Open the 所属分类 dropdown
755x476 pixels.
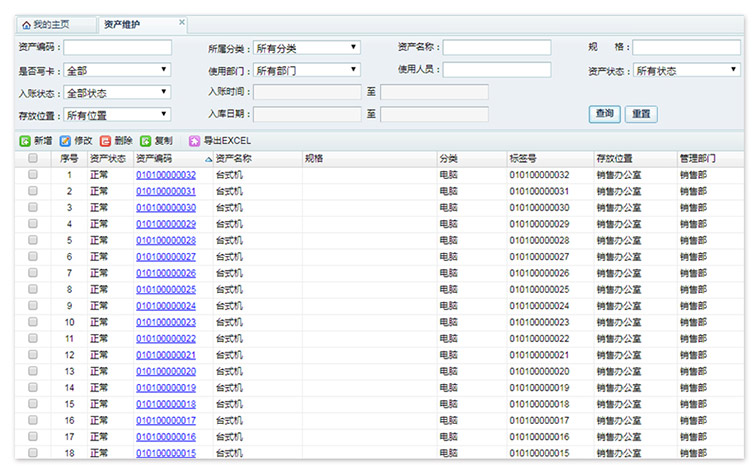[x=307, y=48]
